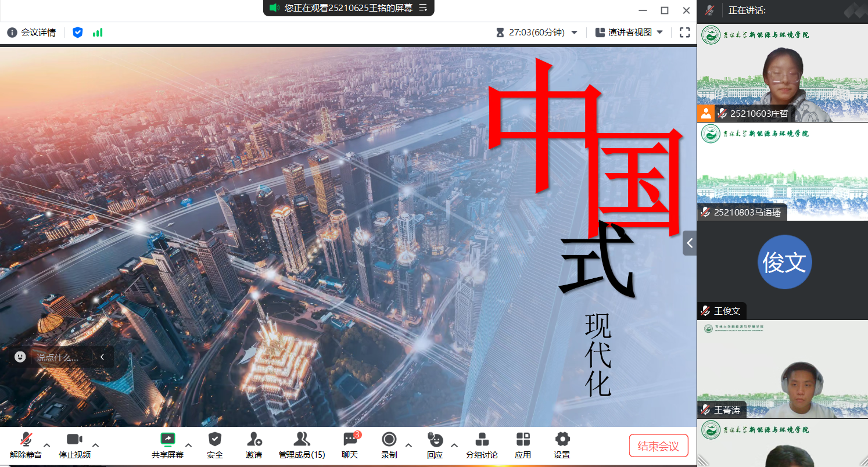Collapse the participant video side panel
Image resolution: width=868 pixels, height=467 pixels.
(690, 243)
